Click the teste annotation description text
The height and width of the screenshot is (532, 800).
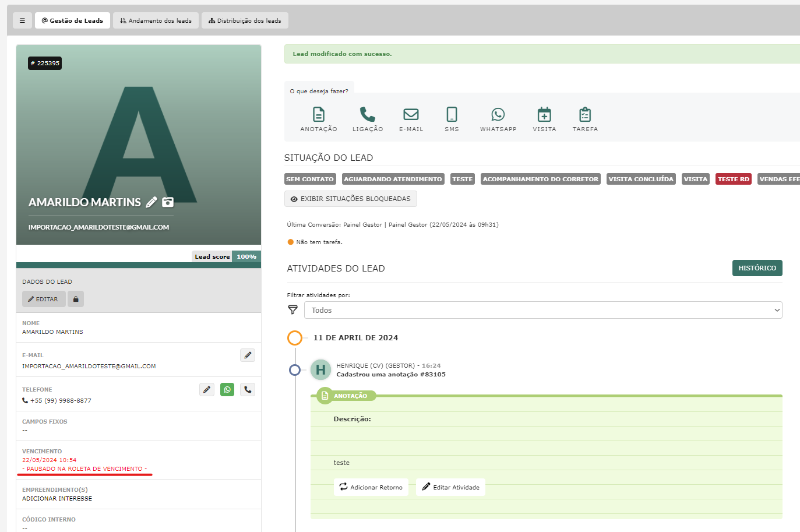coord(341,463)
